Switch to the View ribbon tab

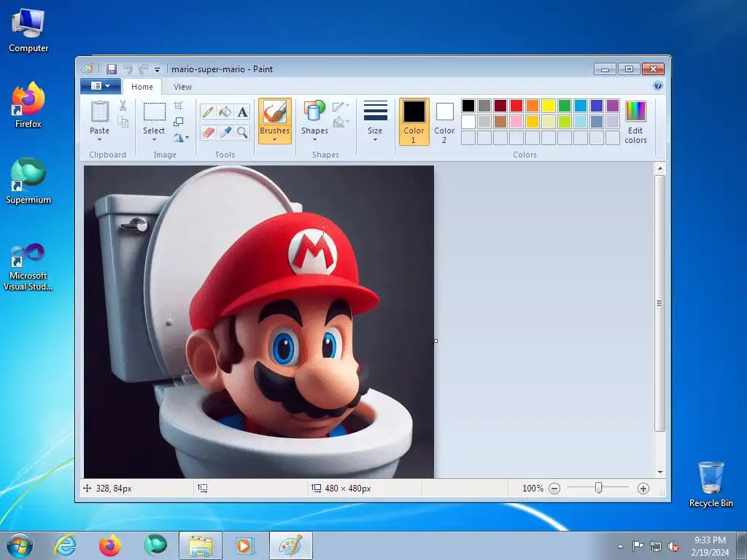pyautogui.click(x=182, y=87)
